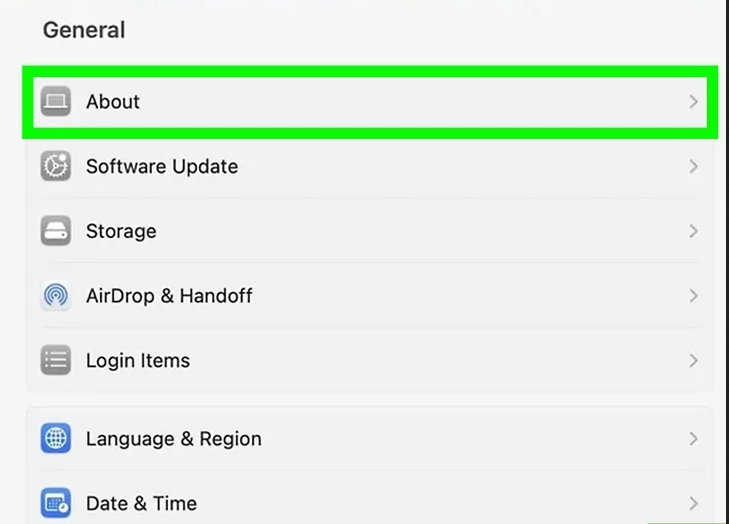This screenshot has height=524, width=729.
Task: Click the Storage drive icon
Action: (x=56, y=231)
